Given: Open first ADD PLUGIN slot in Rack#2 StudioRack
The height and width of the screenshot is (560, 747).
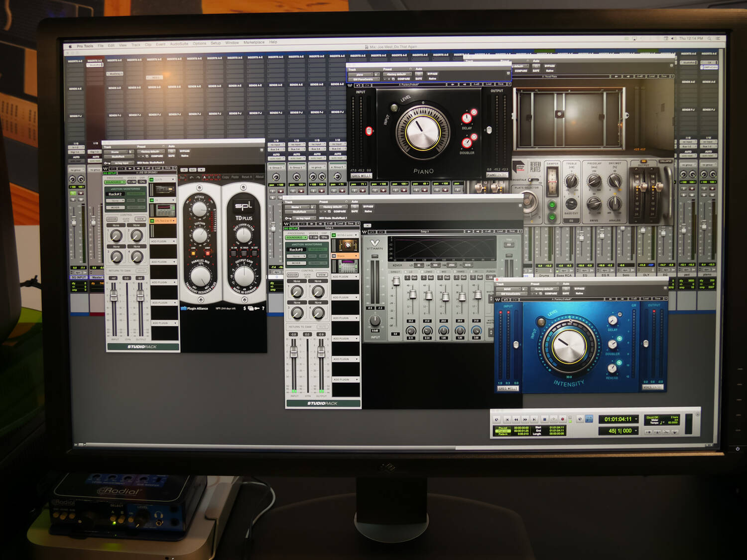Looking at the screenshot, I should pos(163,241).
